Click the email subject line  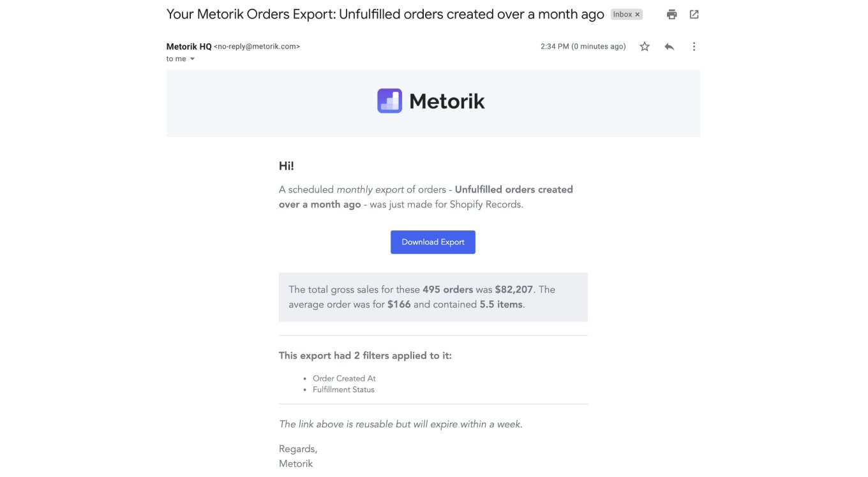[385, 15]
